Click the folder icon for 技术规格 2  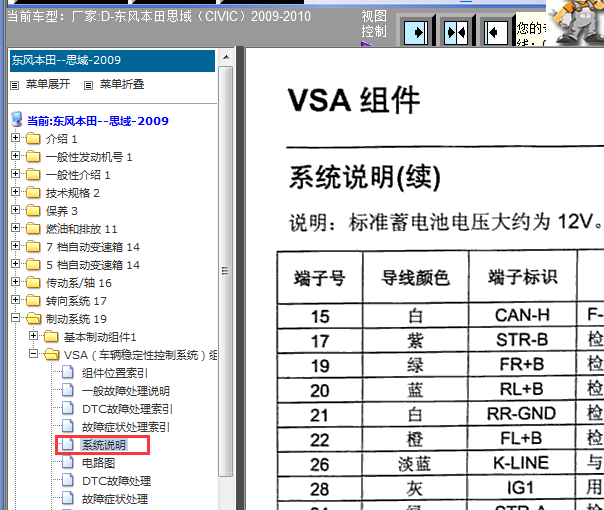tap(33, 192)
